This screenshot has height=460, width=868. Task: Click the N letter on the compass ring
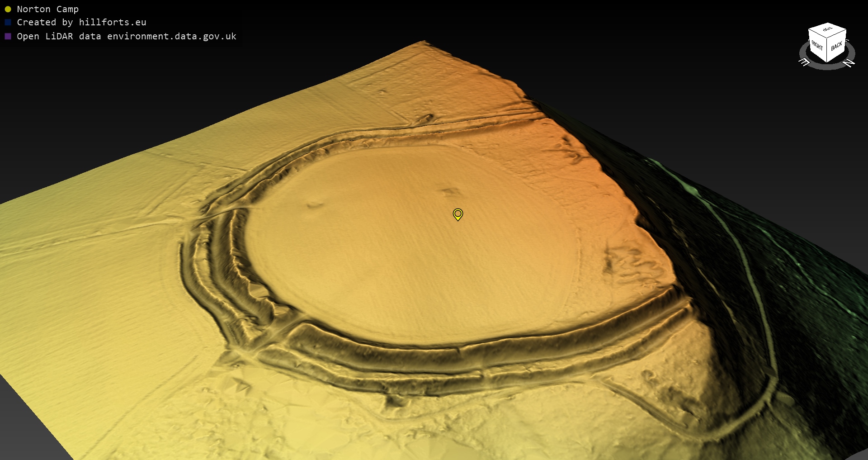(x=849, y=63)
